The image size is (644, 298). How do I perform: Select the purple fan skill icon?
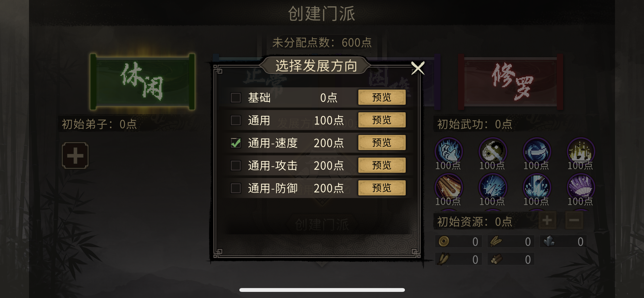[581, 187]
